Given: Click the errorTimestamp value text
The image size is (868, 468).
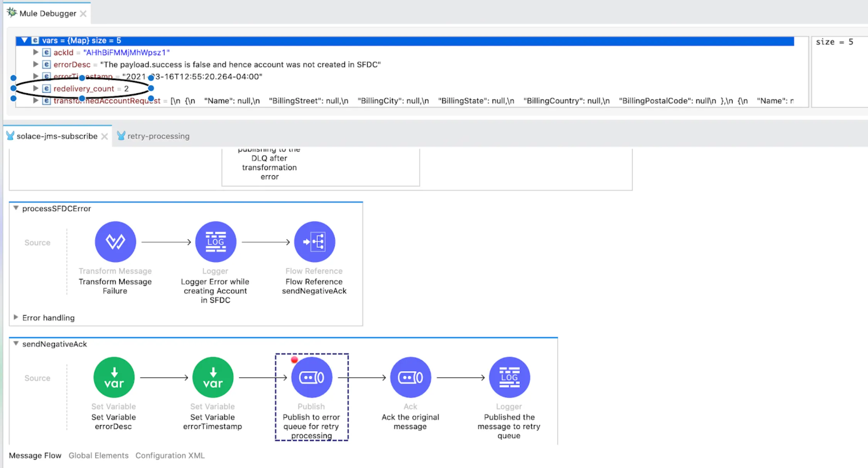Looking at the screenshot, I should coord(192,76).
